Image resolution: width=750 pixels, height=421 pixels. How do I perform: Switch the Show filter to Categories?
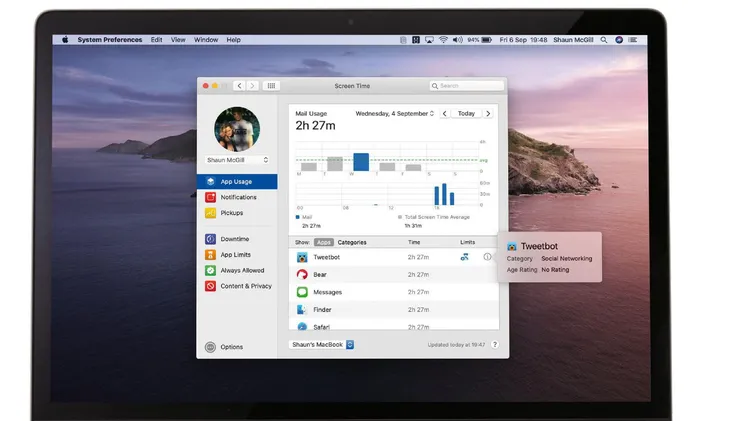tap(352, 242)
